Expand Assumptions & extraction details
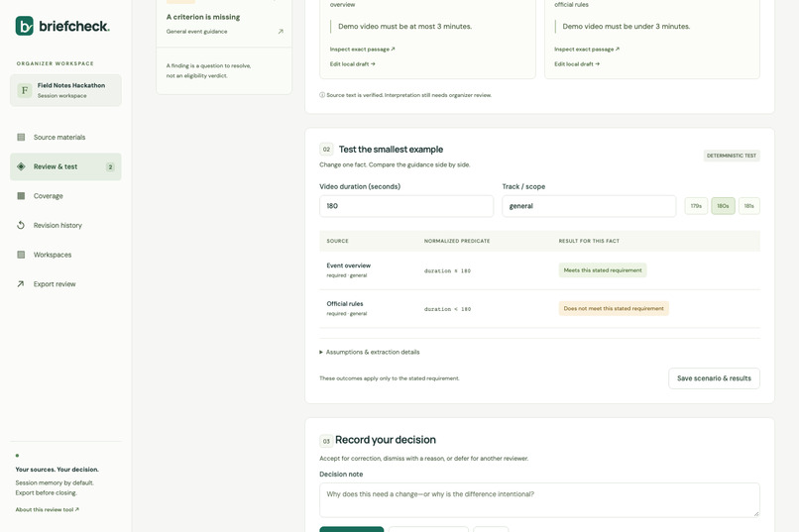Viewport: 799px width, 532px height. pyautogui.click(x=370, y=352)
